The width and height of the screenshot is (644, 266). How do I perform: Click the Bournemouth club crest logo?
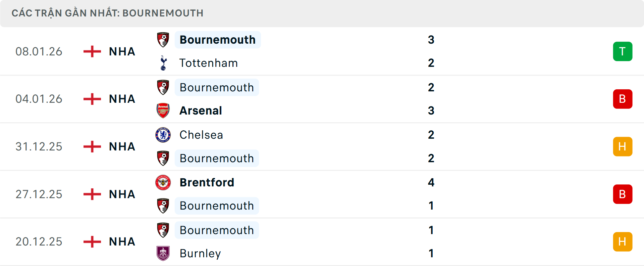pyautogui.click(x=163, y=39)
